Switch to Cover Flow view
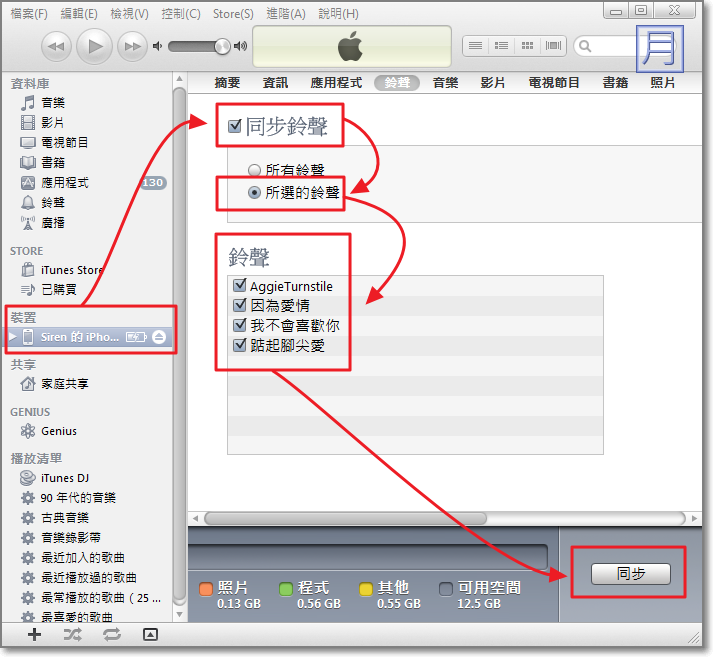 click(552, 46)
